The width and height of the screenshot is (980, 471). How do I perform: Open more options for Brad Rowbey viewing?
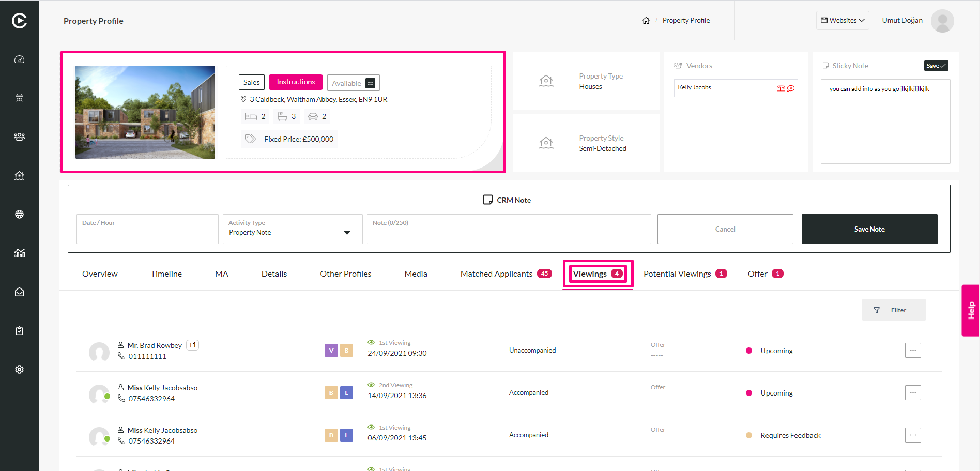(913, 351)
